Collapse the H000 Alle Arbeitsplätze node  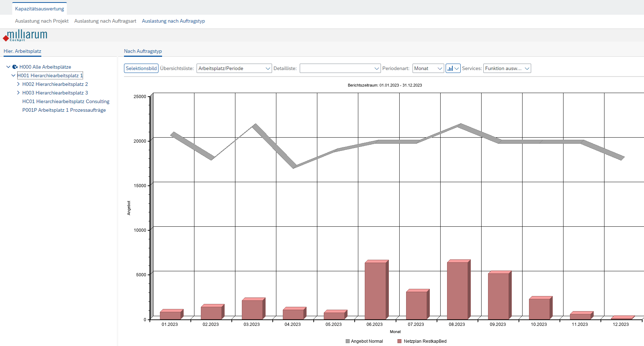click(8, 67)
